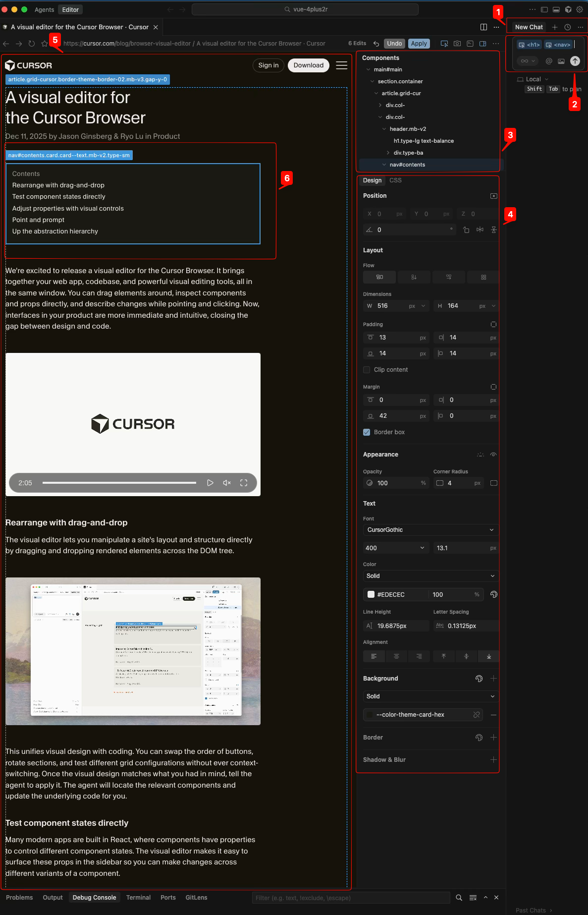
Task: Click the Undo button
Action: point(394,44)
